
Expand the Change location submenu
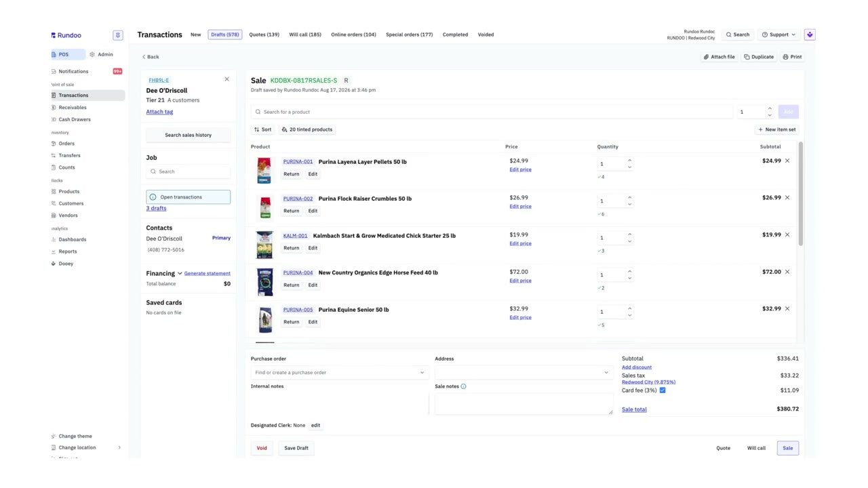(x=119, y=448)
